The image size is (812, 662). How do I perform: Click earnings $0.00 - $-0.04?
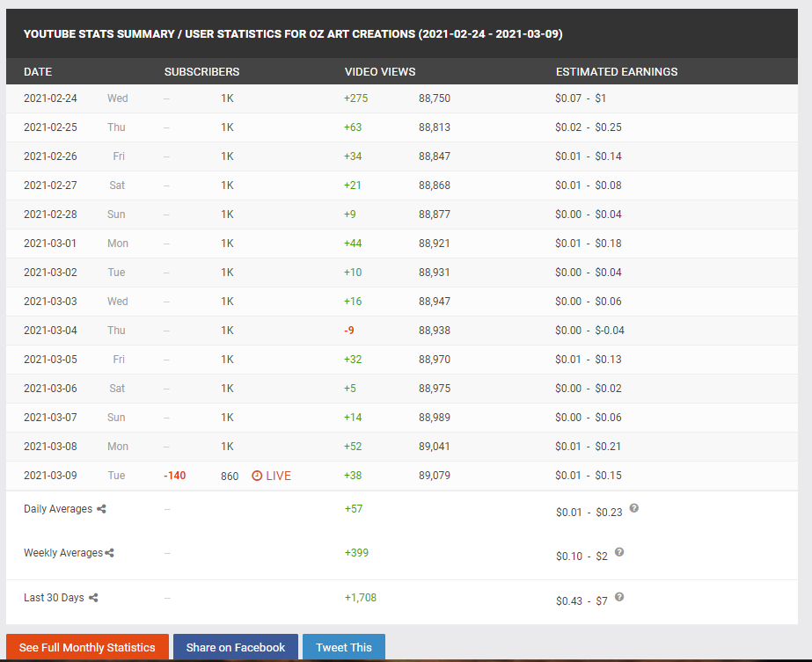pyautogui.click(x=589, y=331)
